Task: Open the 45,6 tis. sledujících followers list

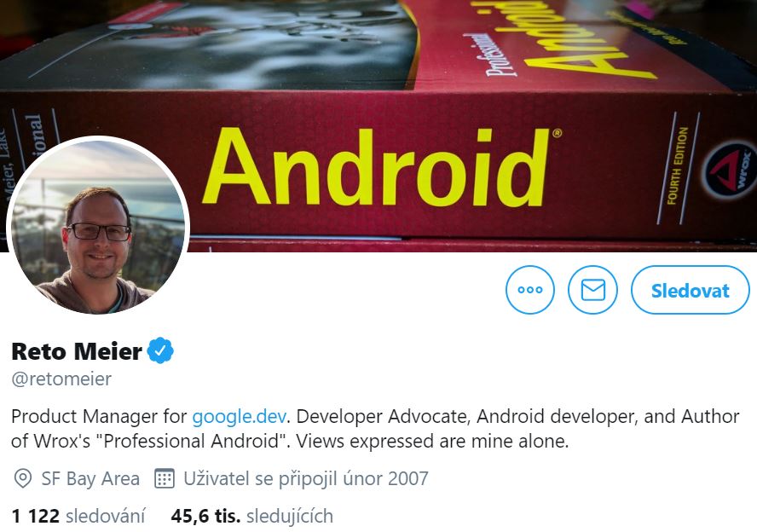Action: pyautogui.click(x=252, y=516)
